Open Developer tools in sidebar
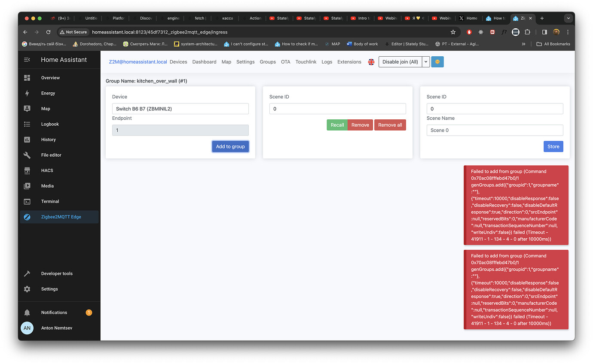This screenshot has height=364, width=593. pyautogui.click(x=59, y=273)
